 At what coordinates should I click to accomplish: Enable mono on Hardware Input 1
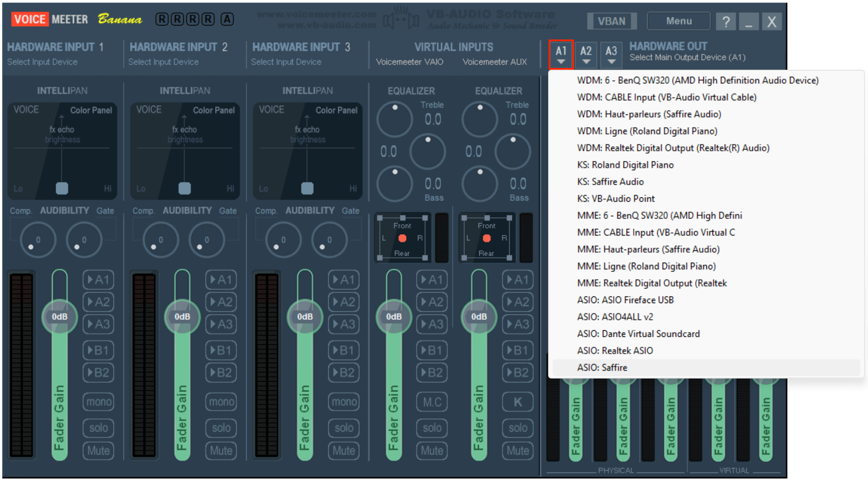coord(99,402)
